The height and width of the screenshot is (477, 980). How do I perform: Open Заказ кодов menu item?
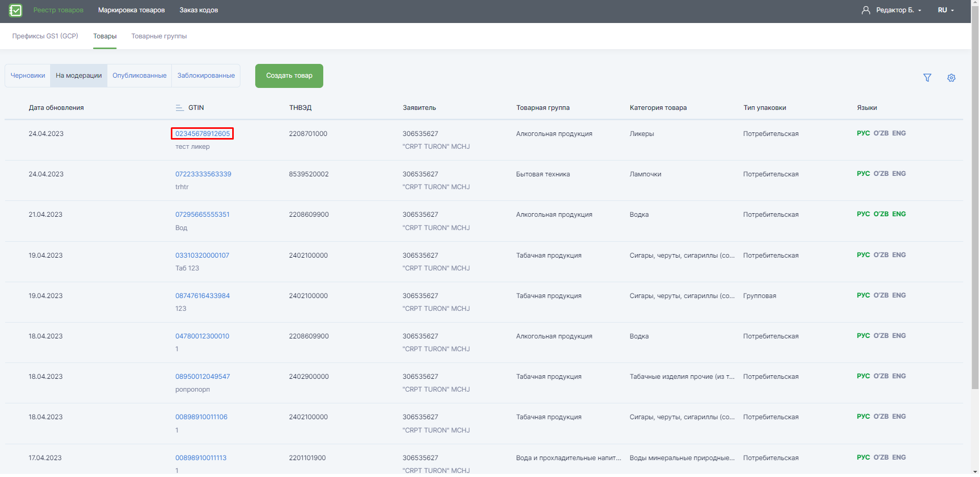198,10
